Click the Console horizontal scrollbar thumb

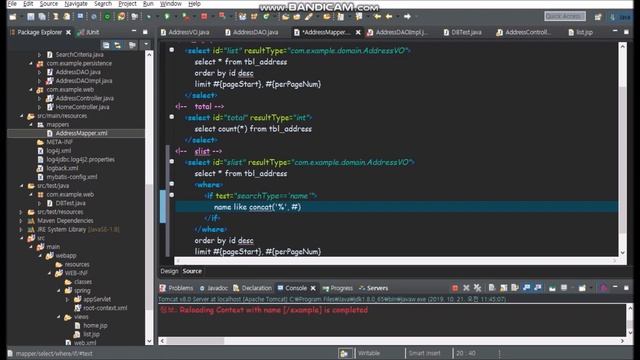point(195,340)
